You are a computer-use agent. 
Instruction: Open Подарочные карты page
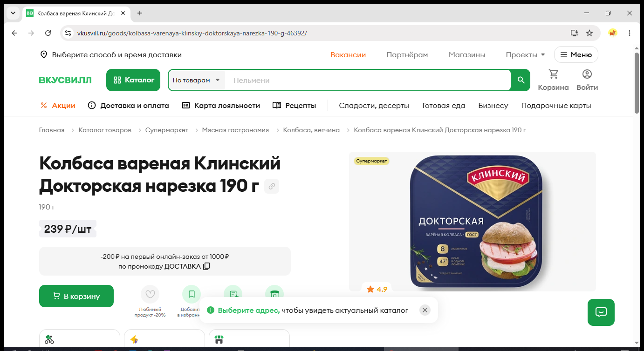pyautogui.click(x=556, y=106)
